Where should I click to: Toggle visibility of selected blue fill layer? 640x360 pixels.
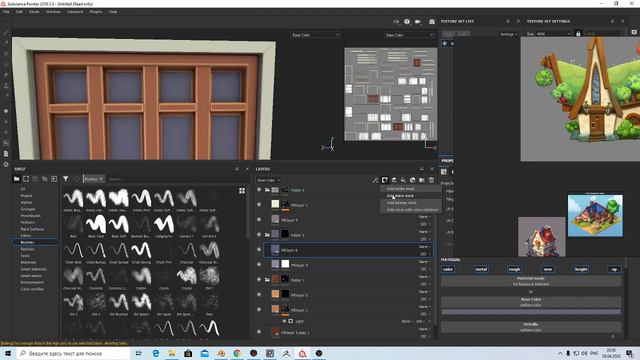coord(259,249)
